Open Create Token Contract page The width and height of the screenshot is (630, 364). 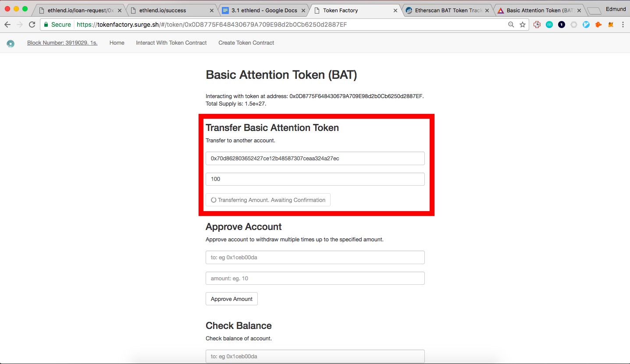click(x=246, y=43)
